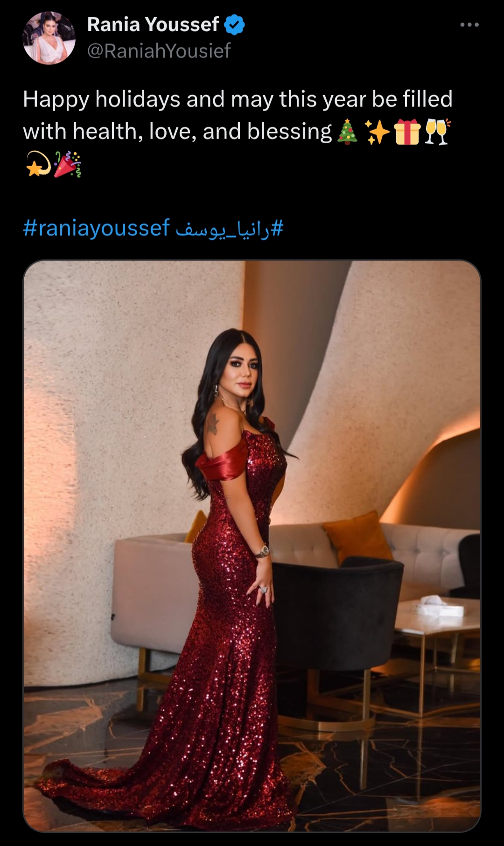Open Rania Youssef's profile avatar
504x846 pixels.
pos(49,38)
